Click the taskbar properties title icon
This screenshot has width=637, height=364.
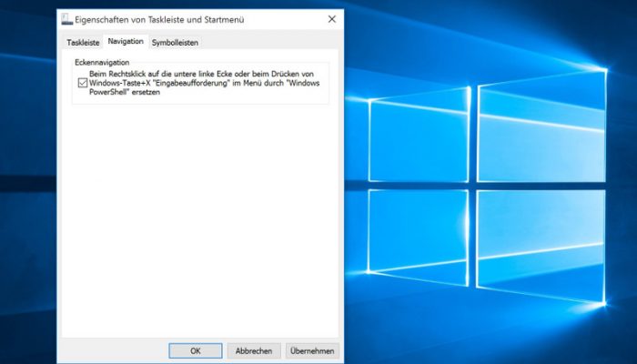coord(67,19)
